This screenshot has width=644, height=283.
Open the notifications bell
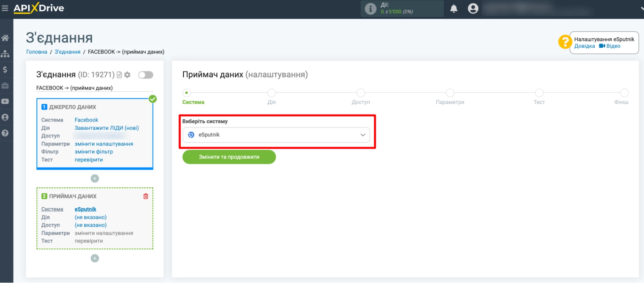click(x=454, y=8)
